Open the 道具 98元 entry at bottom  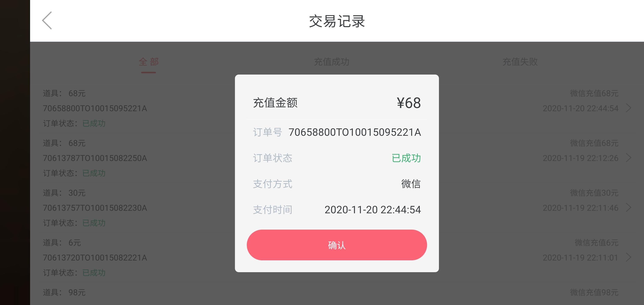(x=64, y=293)
